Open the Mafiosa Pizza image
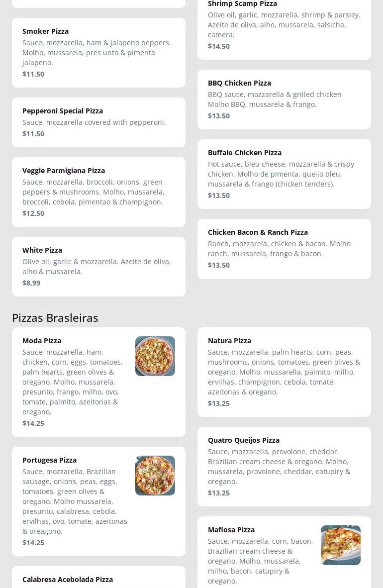 click(340, 545)
